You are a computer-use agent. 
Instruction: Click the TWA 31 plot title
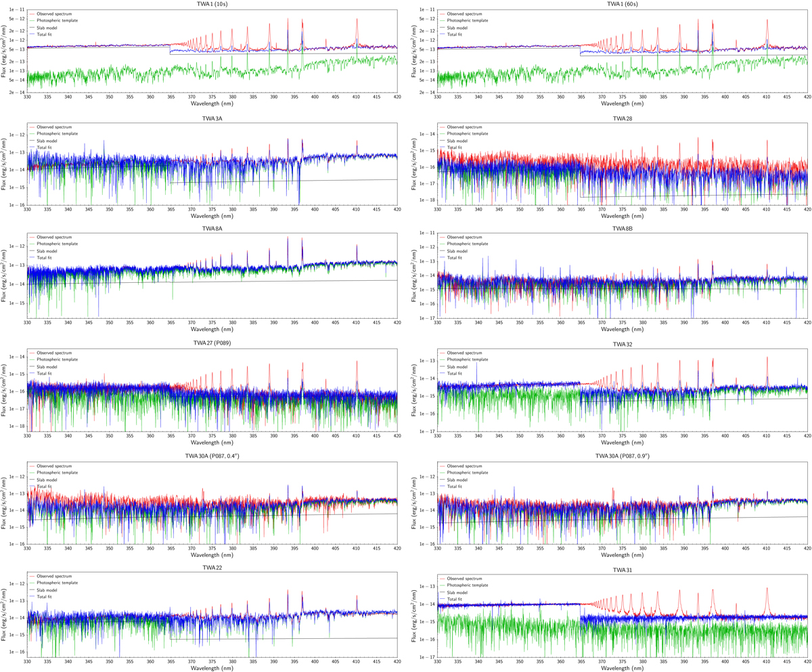(x=622, y=568)
